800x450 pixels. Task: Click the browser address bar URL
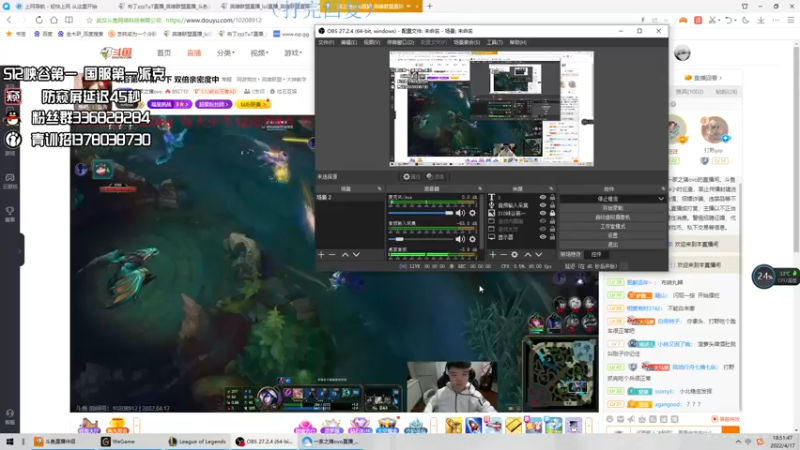click(213, 20)
